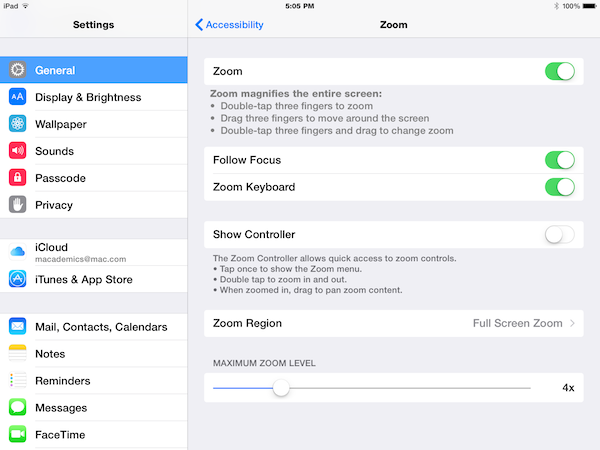Image resolution: width=600 pixels, height=450 pixels.
Task: Disable the Follow Focus switch
Action: click(x=559, y=160)
